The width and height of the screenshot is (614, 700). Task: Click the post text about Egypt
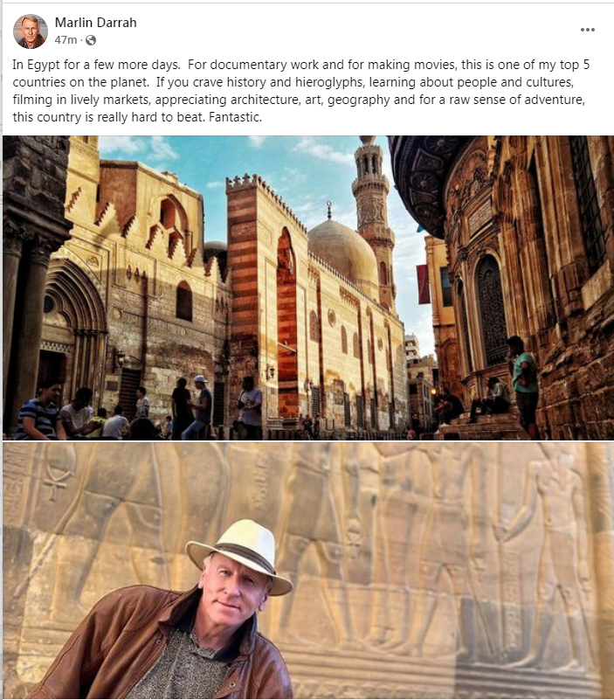point(301,91)
